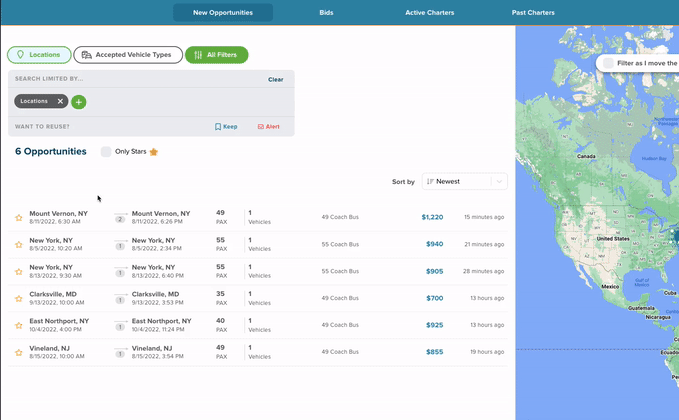Keep this search for reuse

226,126
